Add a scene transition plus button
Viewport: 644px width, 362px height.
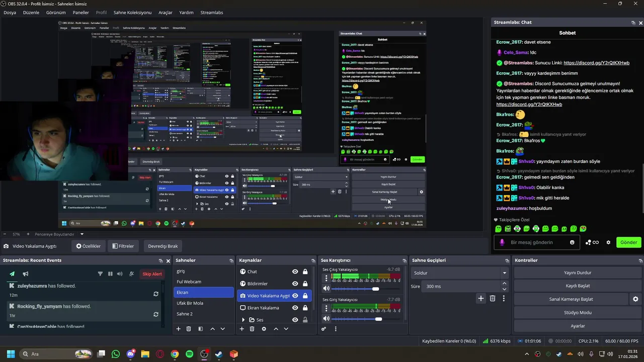(480, 298)
